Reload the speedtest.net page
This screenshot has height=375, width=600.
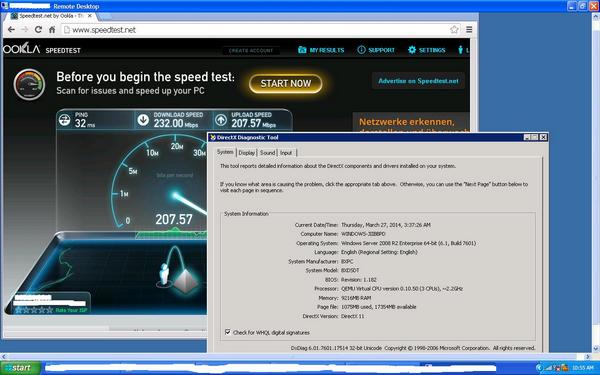(x=38, y=29)
